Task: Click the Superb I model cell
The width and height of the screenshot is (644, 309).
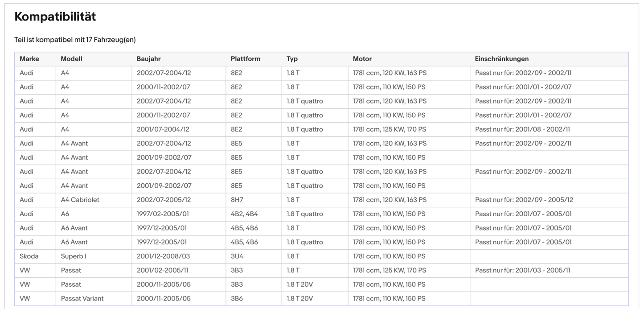Action: (x=74, y=256)
